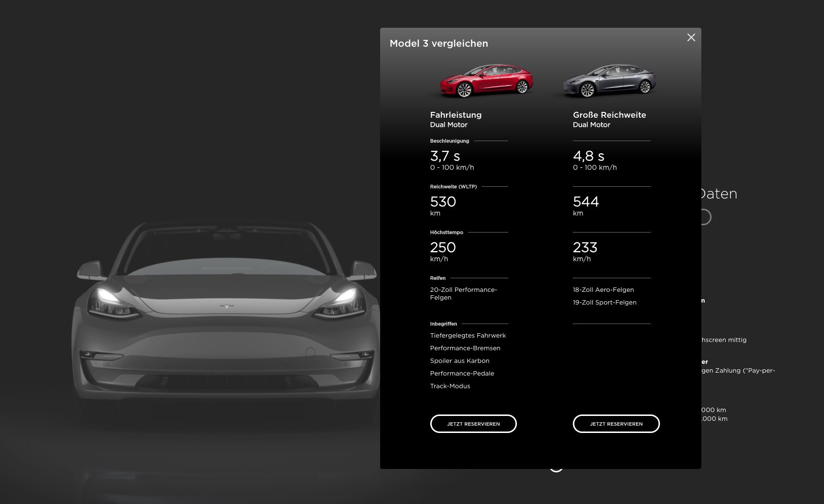This screenshot has width=824, height=504.
Task: Click the Große Reichweite model heading
Action: click(x=609, y=115)
